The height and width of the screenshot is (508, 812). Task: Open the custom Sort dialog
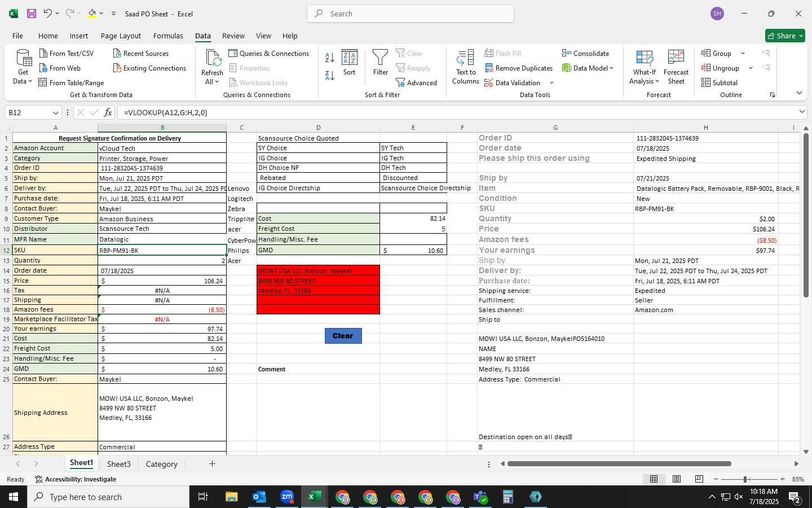tap(350, 63)
